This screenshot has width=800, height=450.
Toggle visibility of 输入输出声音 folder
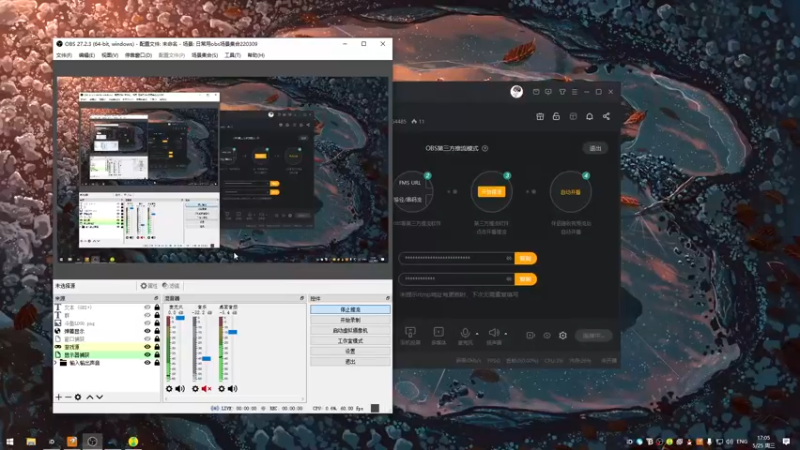147,363
